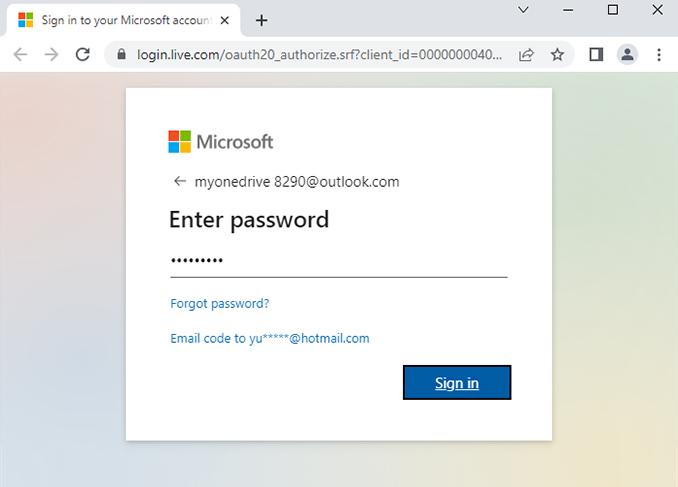Toggle the browser side panel
Image resolution: width=678 pixels, height=487 pixels.
(x=596, y=55)
